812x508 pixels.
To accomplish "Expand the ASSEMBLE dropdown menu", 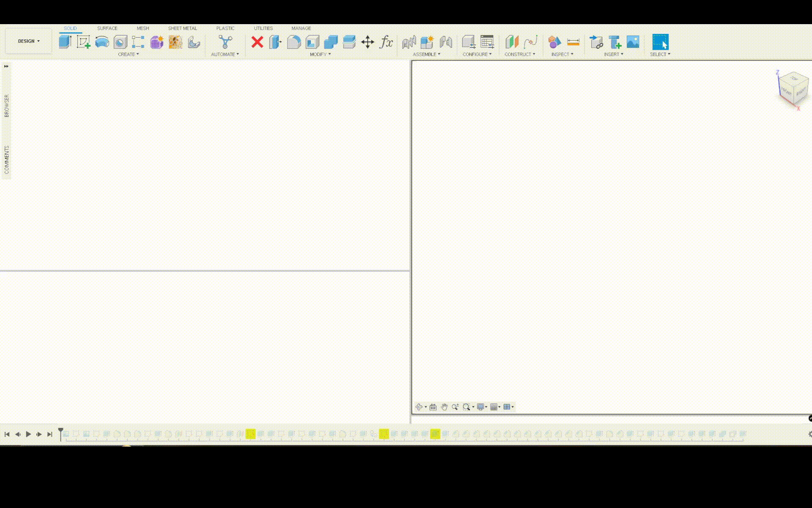I will (x=426, y=54).
